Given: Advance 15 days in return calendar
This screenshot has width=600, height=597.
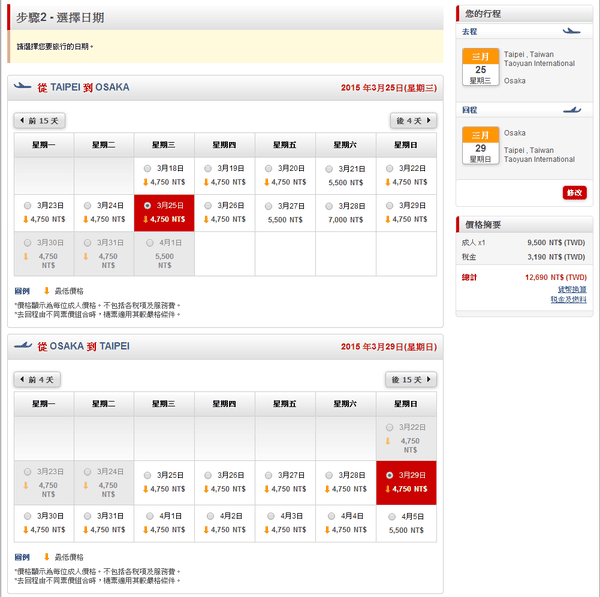Looking at the screenshot, I should pyautogui.click(x=411, y=380).
